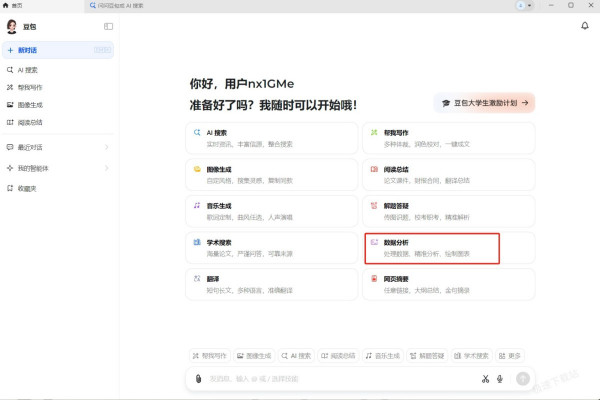Click the send arrow button
The width and height of the screenshot is (600, 400).
coord(523,379)
